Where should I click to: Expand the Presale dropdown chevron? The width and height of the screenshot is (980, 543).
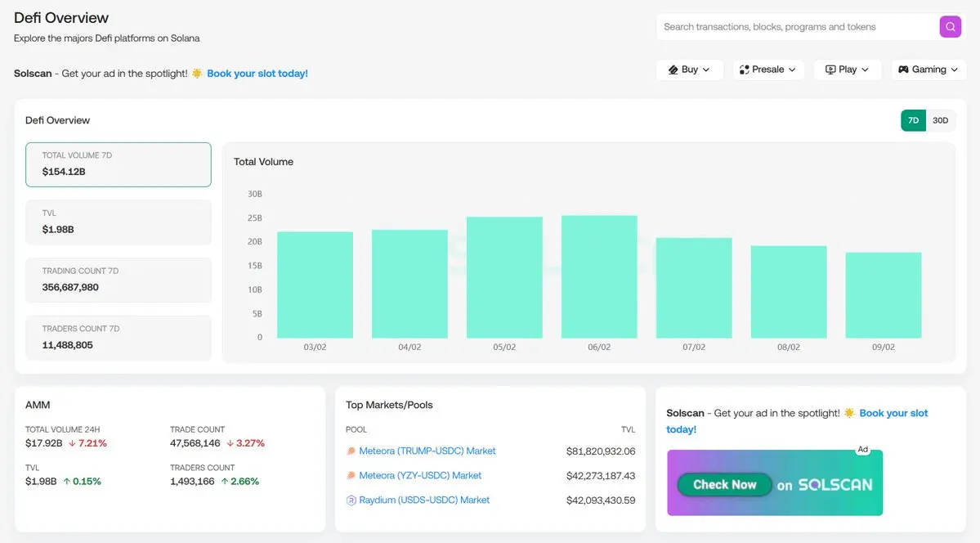tap(792, 70)
